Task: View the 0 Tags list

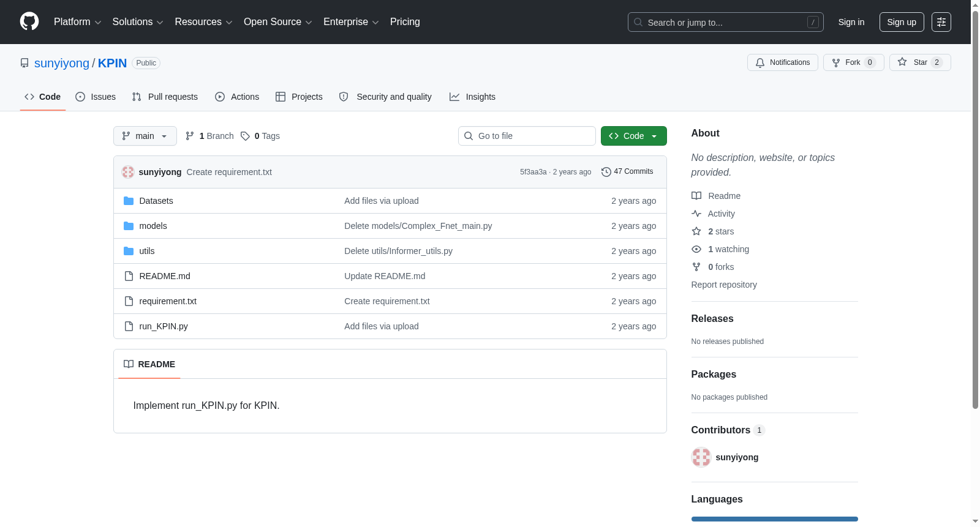Action: click(x=260, y=136)
